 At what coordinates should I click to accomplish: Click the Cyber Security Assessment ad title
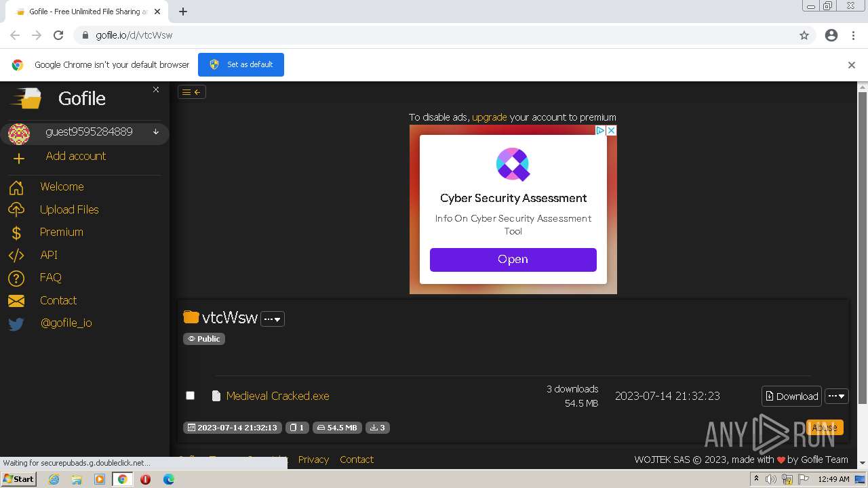[513, 199]
